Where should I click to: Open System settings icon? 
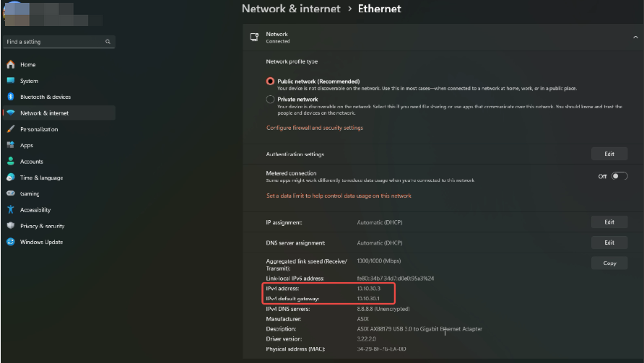[x=11, y=81]
